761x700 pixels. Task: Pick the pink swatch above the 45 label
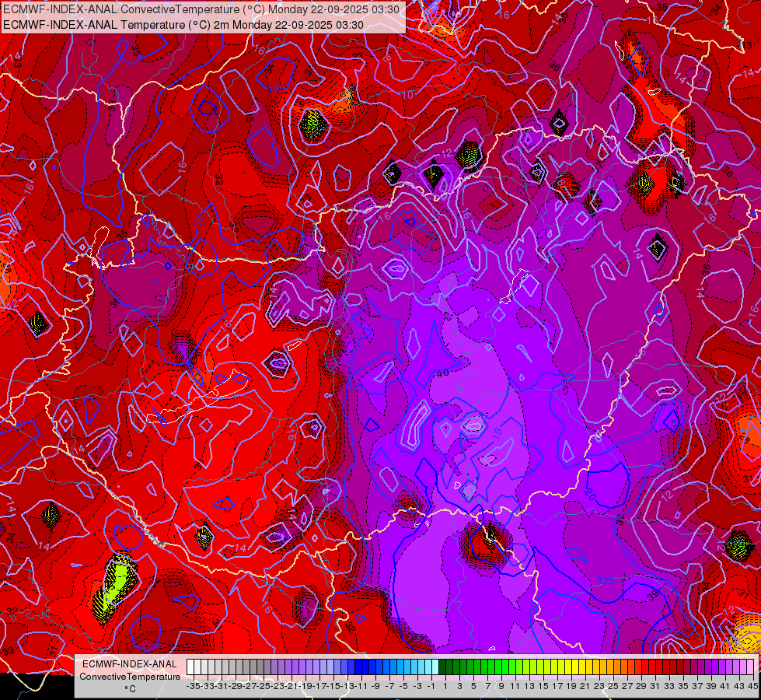(750, 667)
